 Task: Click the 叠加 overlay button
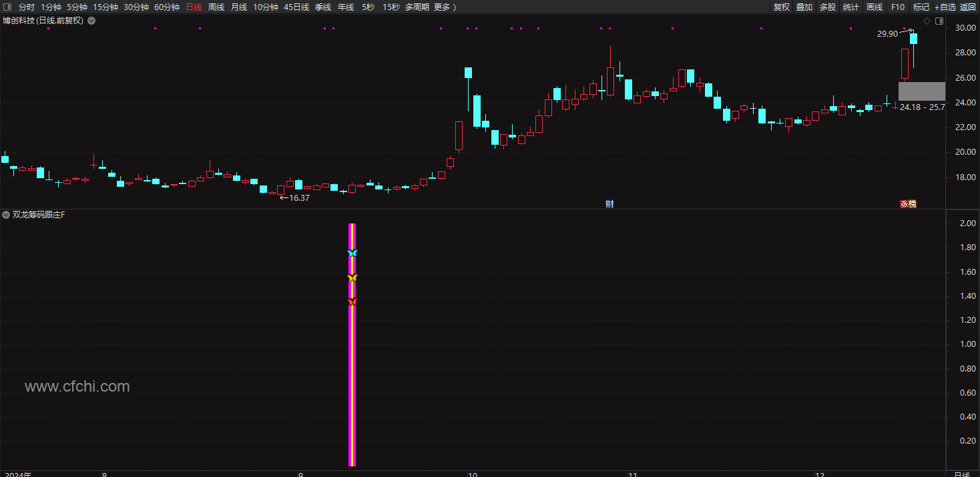point(804,7)
